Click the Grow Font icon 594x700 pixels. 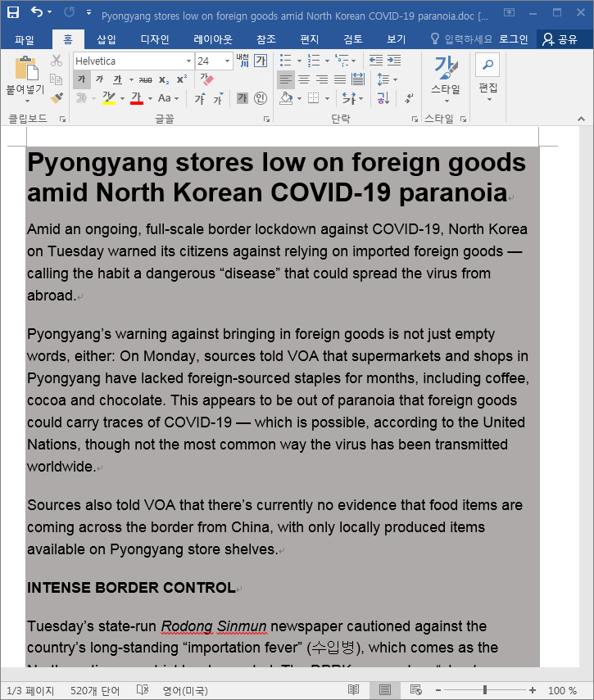200,98
